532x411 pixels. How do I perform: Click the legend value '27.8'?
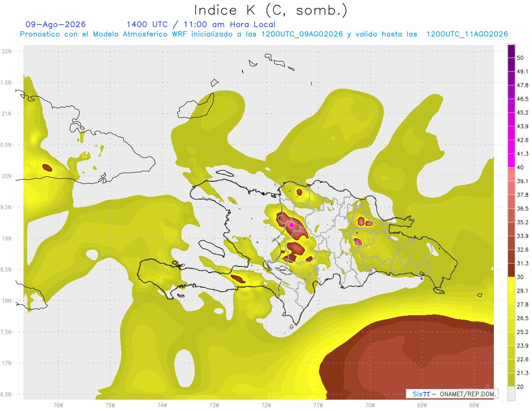pyautogui.click(x=523, y=304)
